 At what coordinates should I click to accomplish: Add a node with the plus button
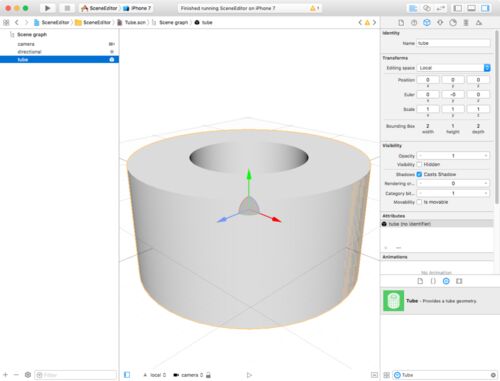click(x=5, y=375)
